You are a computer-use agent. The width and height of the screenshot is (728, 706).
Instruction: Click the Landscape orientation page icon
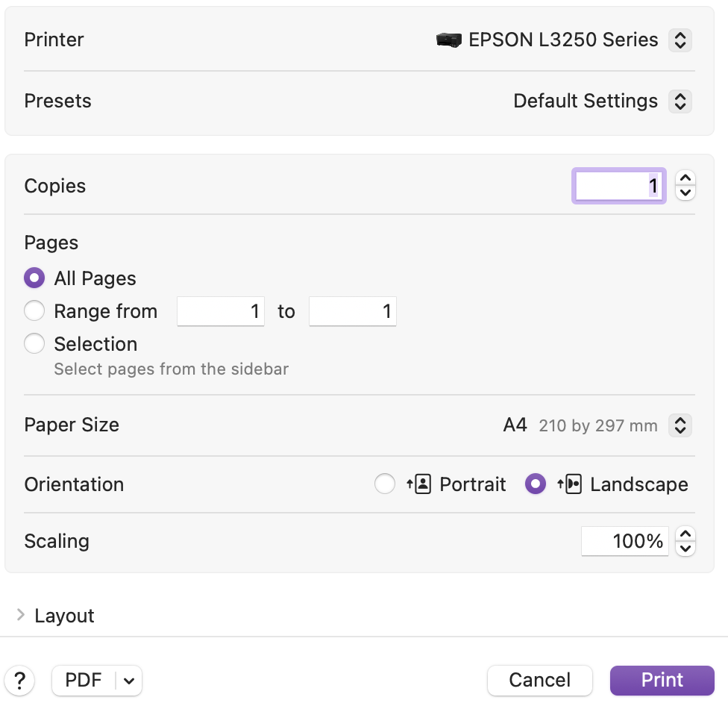tap(570, 484)
